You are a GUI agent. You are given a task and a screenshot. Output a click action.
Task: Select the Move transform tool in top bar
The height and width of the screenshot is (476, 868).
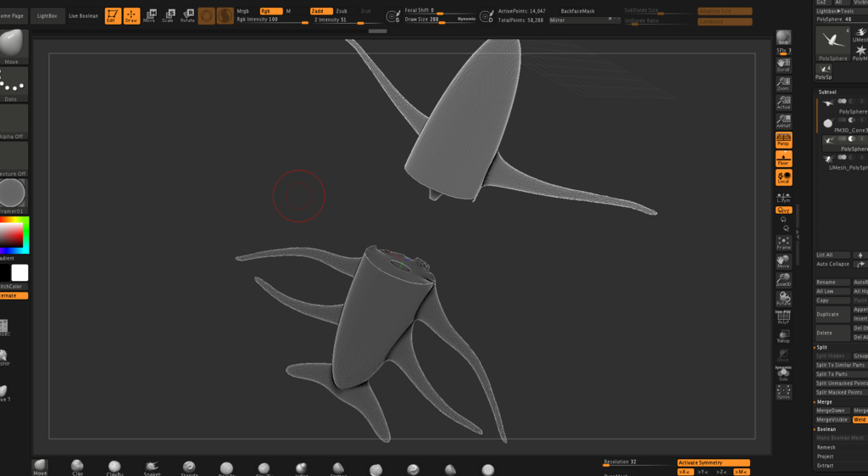149,16
